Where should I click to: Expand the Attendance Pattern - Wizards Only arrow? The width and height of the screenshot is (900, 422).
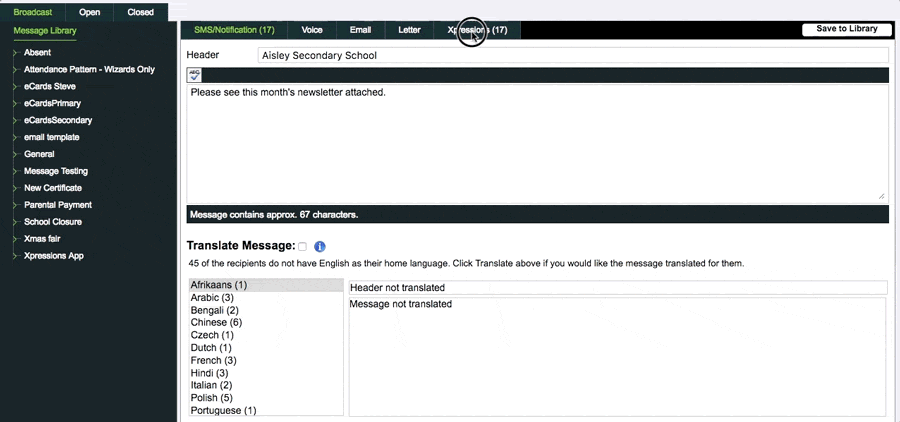pos(17,69)
